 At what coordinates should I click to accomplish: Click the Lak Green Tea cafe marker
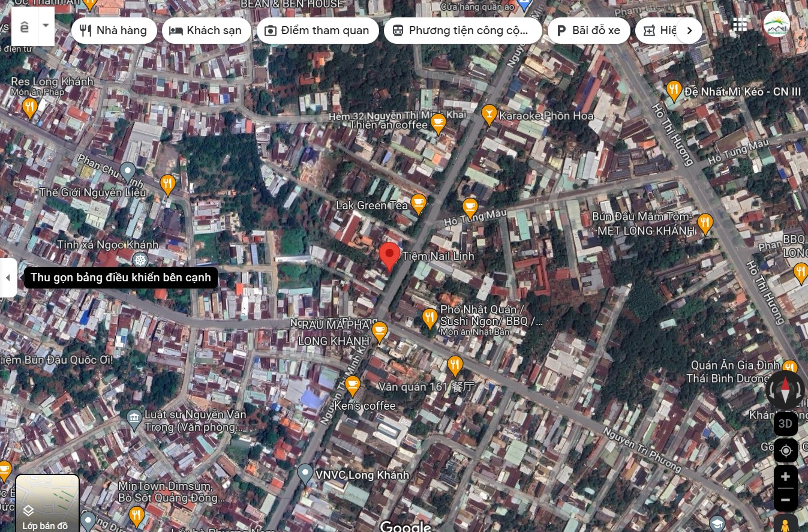(418, 204)
